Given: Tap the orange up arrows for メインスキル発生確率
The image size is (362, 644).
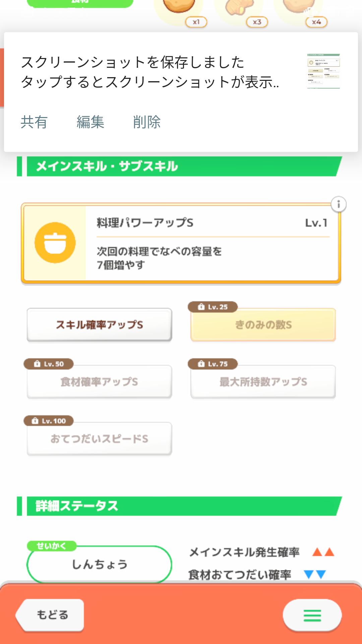Looking at the screenshot, I should 323,552.
